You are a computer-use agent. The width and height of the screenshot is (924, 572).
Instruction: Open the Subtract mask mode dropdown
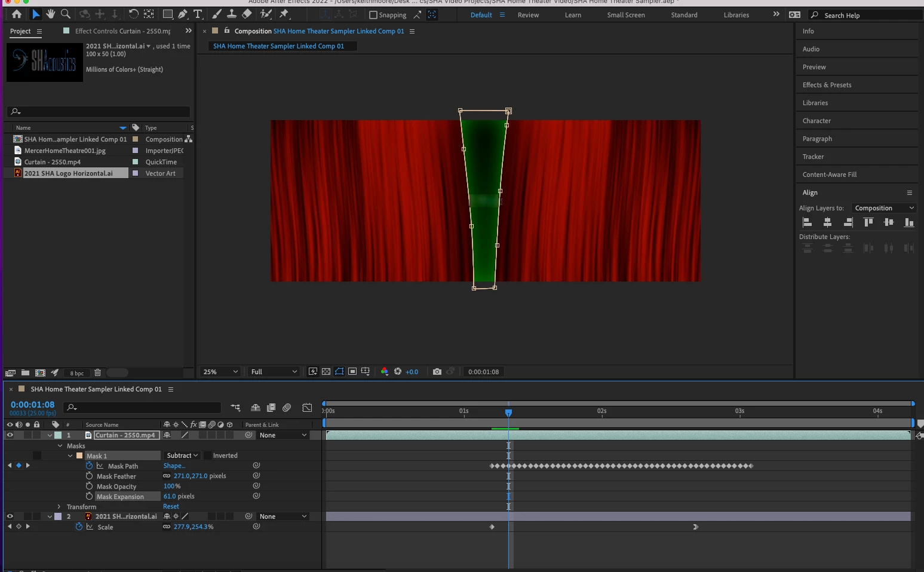(x=182, y=455)
